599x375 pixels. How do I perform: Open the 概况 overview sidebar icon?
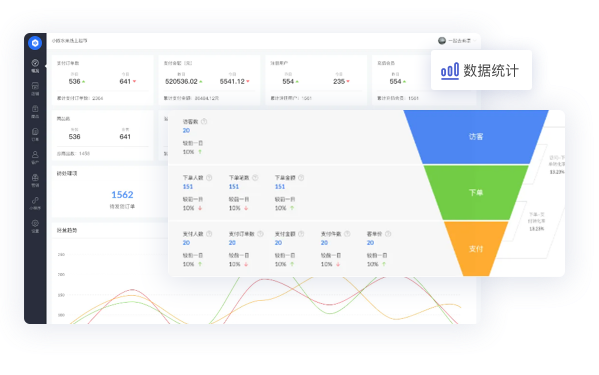pyautogui.click(x=35, y=66)
